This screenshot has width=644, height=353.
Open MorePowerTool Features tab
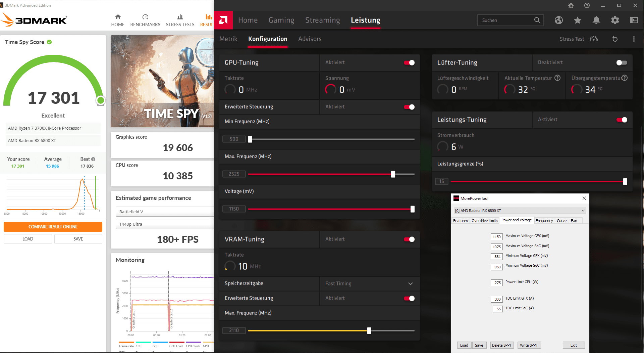pyautogui.click(x=460, y=221)
